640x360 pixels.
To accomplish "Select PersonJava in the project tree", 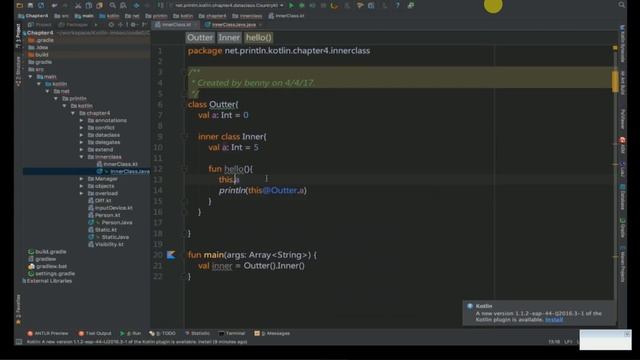I will tap(111, 222).
